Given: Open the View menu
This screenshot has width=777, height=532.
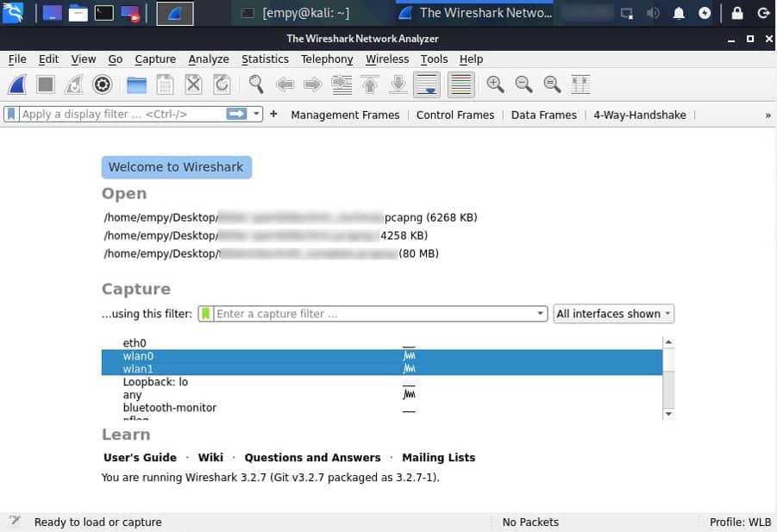Looking at the screenshot, I should click(84, 59).
